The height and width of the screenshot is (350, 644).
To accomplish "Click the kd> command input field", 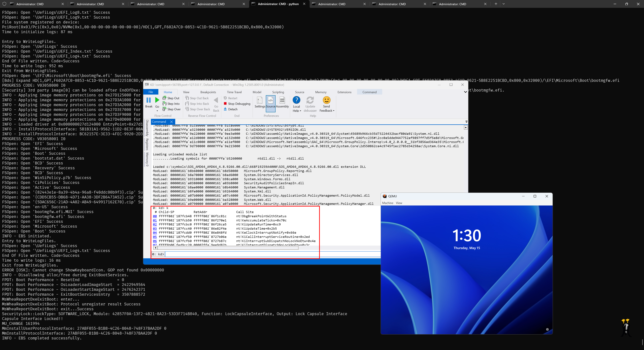I will pos(273,254).
